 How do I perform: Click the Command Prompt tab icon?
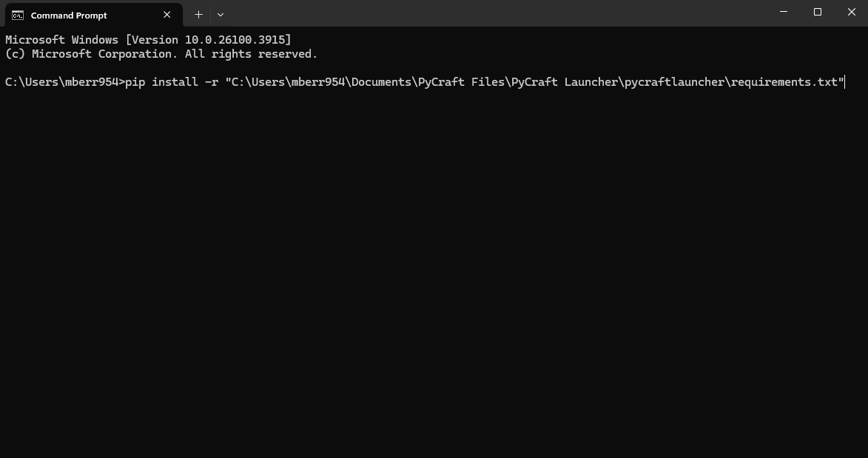(x=18, y=15)
